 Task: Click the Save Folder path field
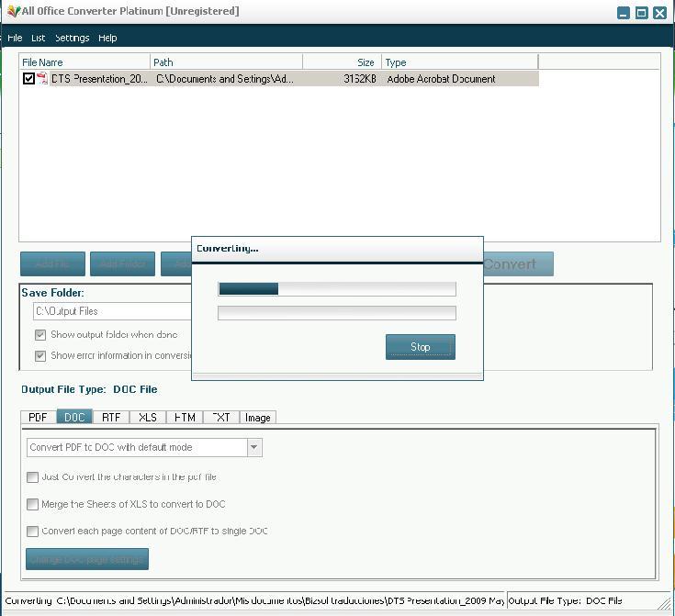(x=113, y=311)
